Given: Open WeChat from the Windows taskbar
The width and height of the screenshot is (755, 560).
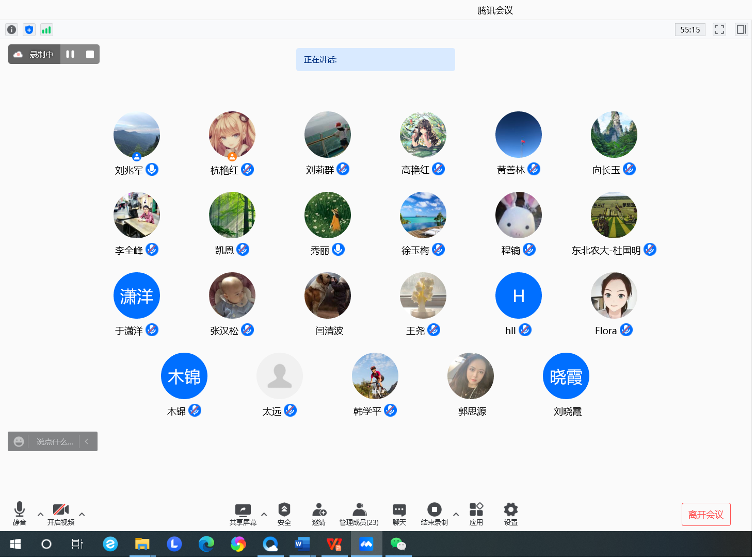Looking at the screenshot, I should coord(398,544).
